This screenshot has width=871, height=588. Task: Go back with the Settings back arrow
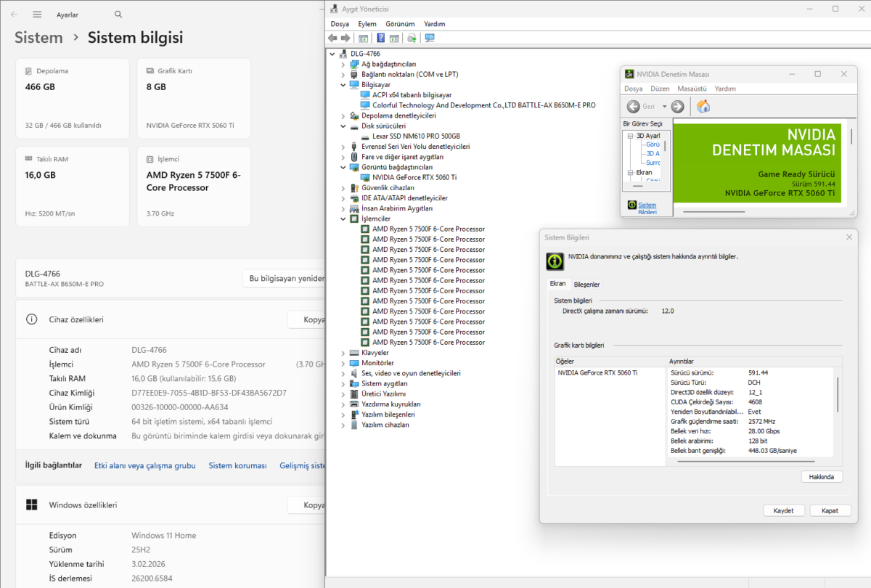coord(15,15)
